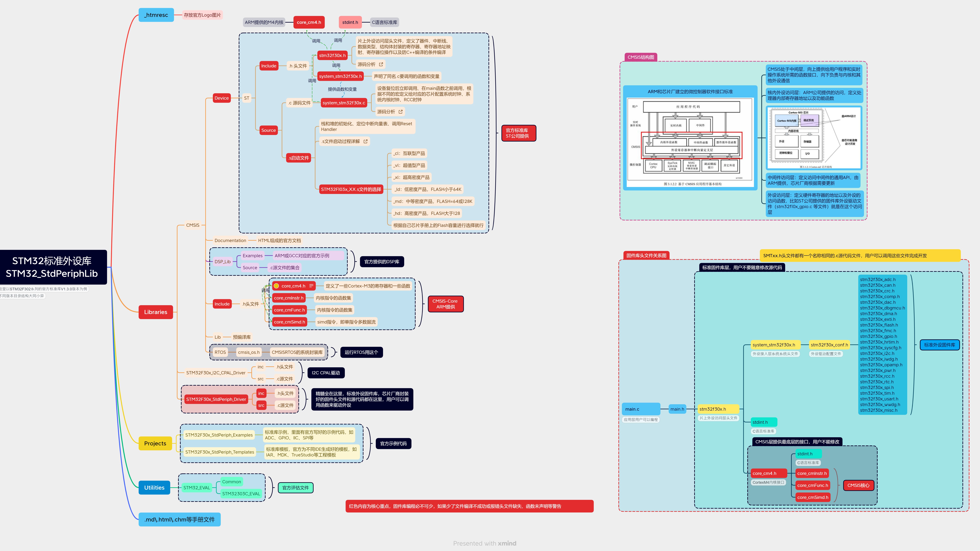Image resolution: width=980 pixels, height=551 pixels.
Task: Select the Libraries main branch node
Action: click(156, 312)
